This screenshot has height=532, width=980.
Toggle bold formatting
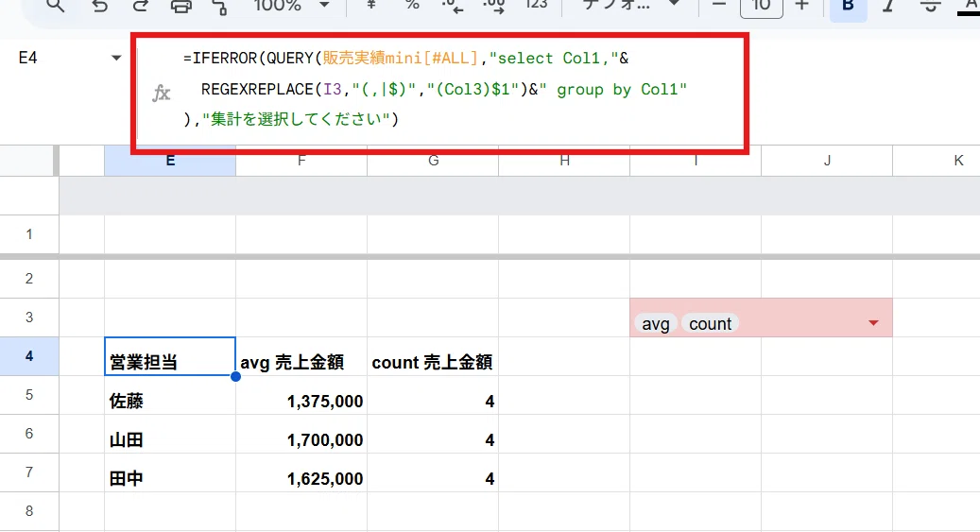point(848,8)
